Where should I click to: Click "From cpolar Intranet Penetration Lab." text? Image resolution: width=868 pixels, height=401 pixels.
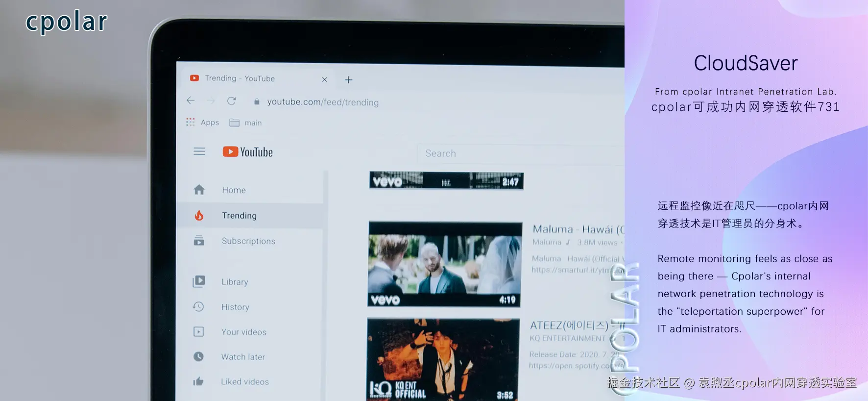[x=746, y=92]
